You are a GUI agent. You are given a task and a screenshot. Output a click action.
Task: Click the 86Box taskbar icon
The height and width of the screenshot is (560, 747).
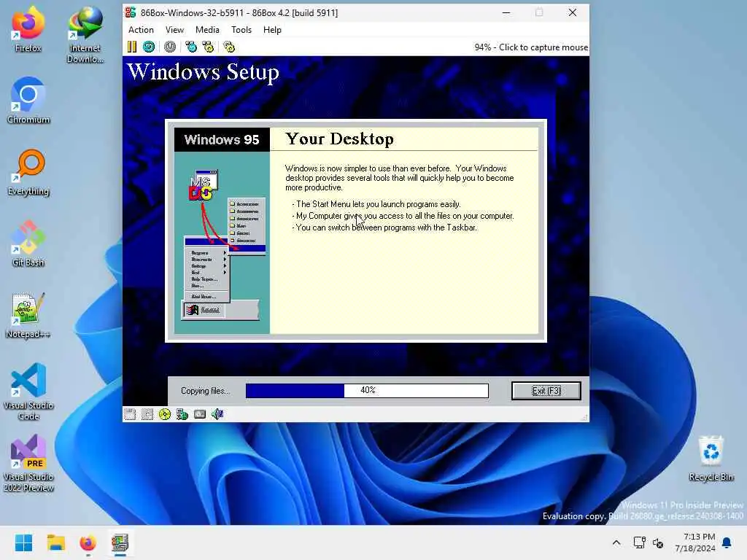[120, 542]
